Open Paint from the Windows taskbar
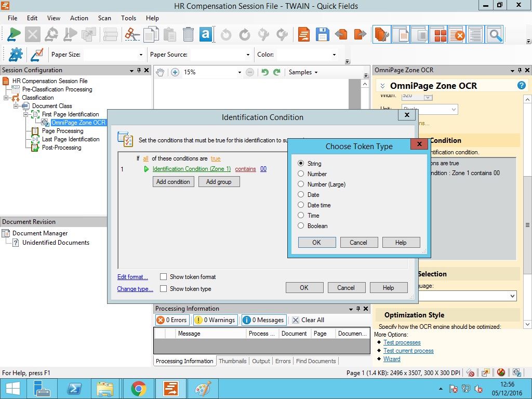 pos(201,389)
